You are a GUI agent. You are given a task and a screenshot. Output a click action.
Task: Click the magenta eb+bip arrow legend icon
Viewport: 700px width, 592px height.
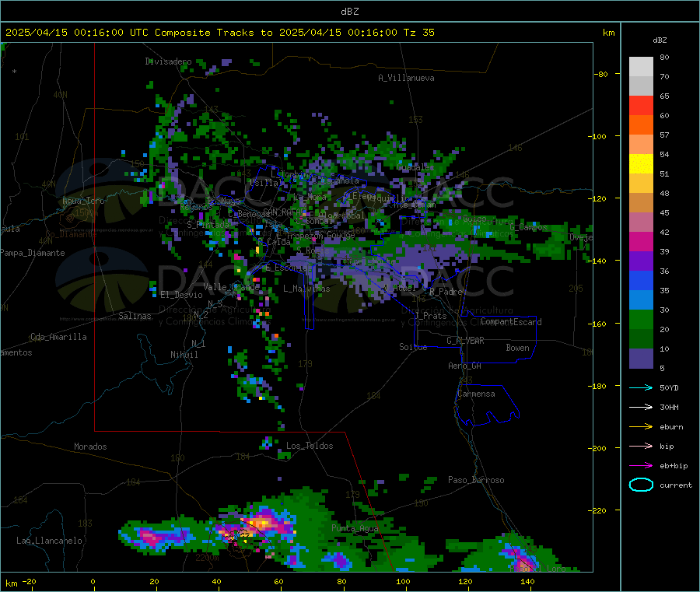[641, 466]
